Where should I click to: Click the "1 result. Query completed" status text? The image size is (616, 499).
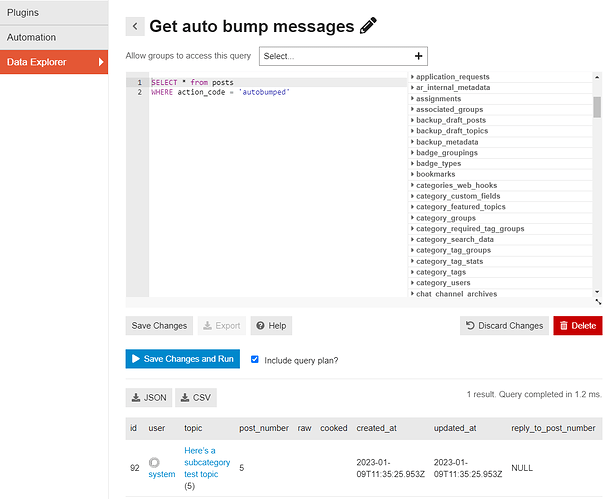coord(534,394)
